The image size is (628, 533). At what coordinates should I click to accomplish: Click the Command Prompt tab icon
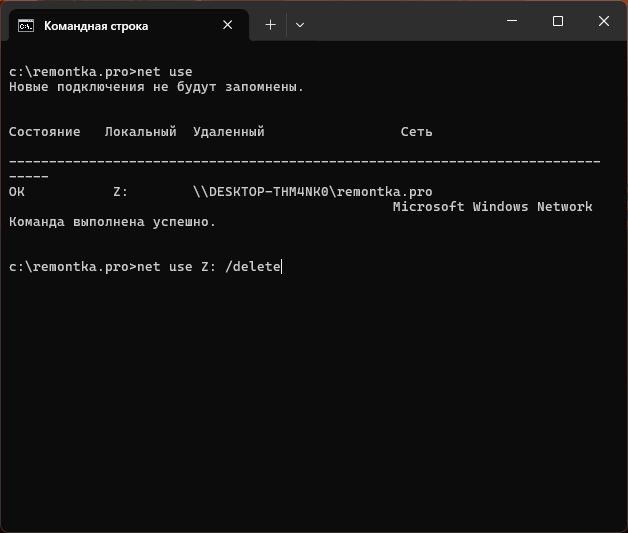pyautogui.click(x=26, y=26)
